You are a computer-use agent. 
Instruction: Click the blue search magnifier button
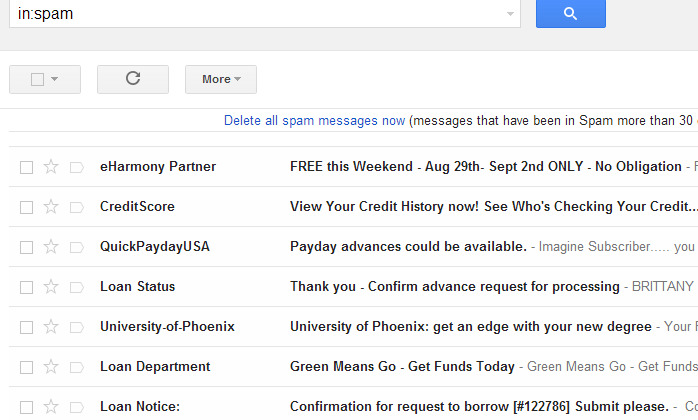click(x=571, y=13)
